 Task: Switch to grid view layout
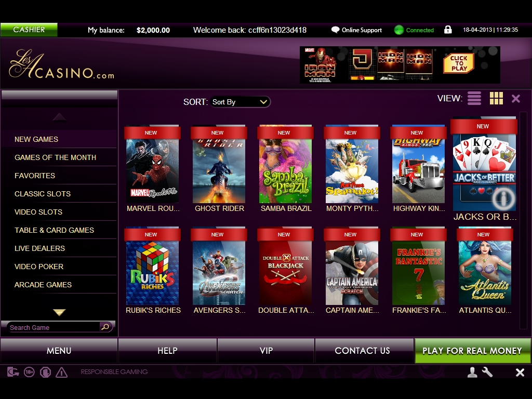(496, 98)
